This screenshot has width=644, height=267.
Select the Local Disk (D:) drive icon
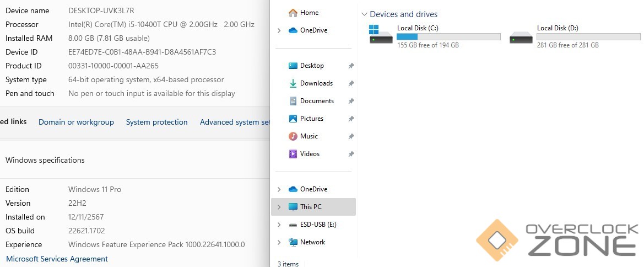521,38
